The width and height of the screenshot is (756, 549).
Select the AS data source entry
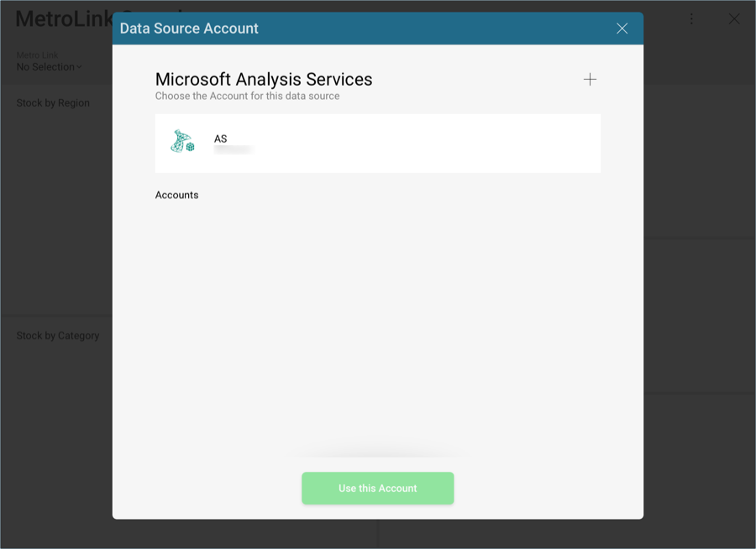[377, 144]
